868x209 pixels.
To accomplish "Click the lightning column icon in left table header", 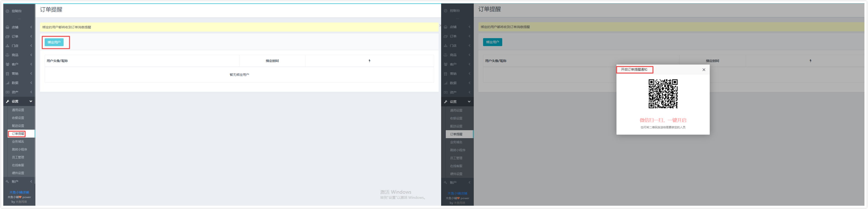I will pos(370,61).
